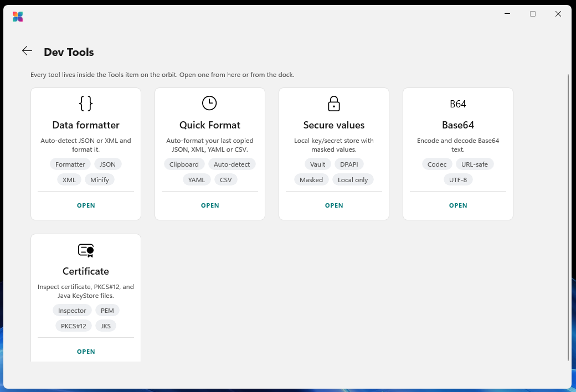Click the Local only tag chip
The image size is (576, 392).
click(353, 179)
